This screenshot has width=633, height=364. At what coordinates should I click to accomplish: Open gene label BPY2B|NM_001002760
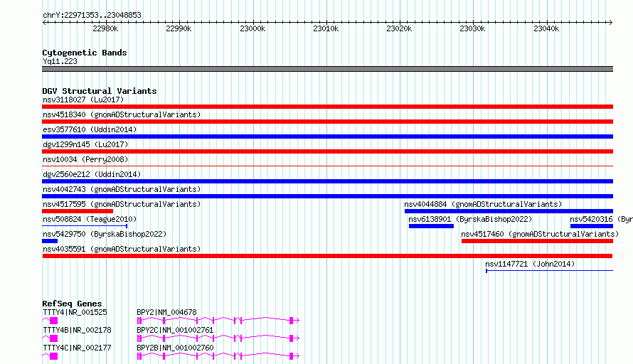175,348
